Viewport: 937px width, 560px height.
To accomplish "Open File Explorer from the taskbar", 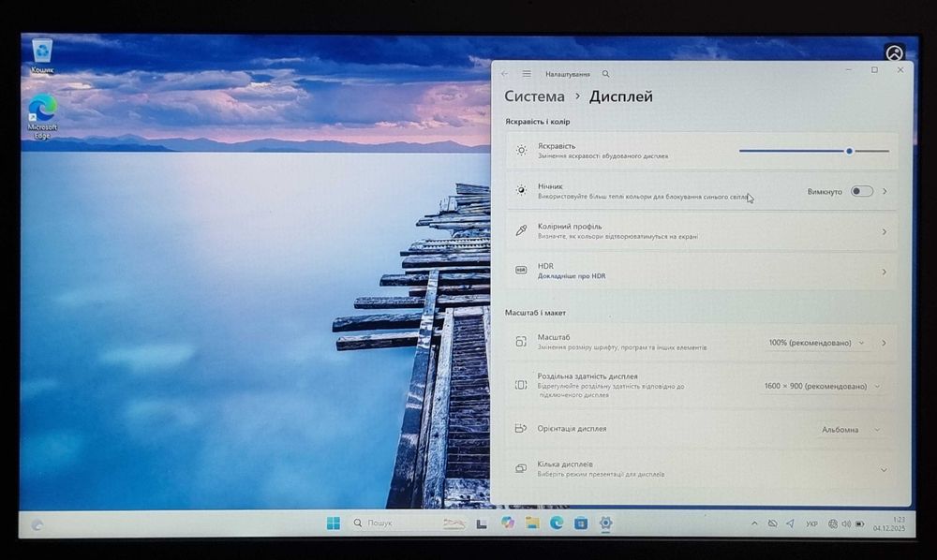I will [x=532, y=523].
